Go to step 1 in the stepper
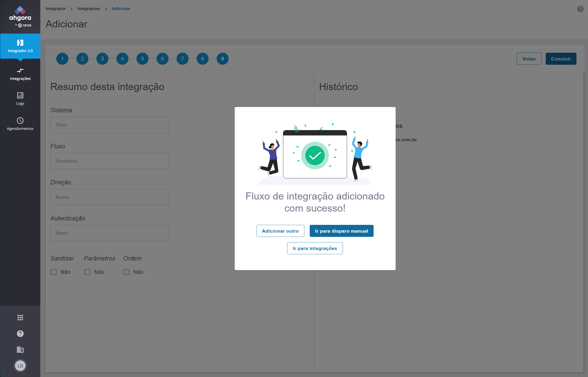588x377 pixels. point(62,59)
